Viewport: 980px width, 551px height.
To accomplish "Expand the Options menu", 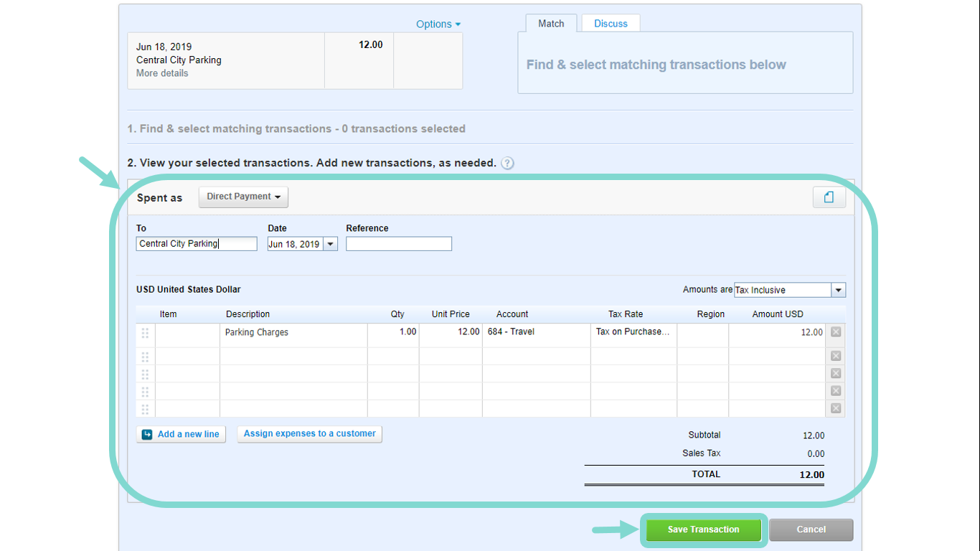I will click(438, 24).
